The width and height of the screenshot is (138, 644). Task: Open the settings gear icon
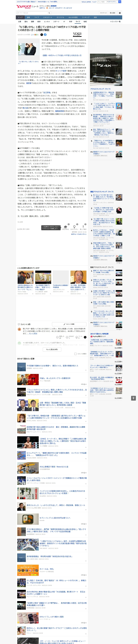[120, 13]
